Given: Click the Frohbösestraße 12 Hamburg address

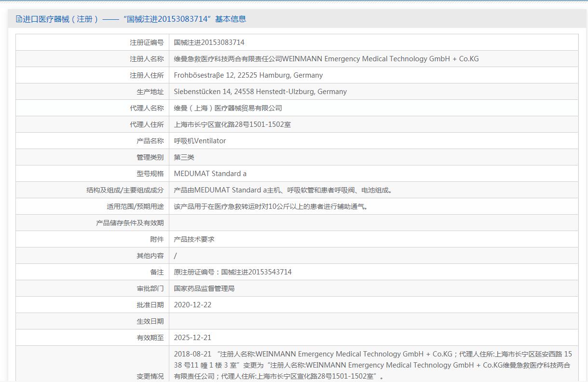Looking at the screenshot, I should [248, 75].
